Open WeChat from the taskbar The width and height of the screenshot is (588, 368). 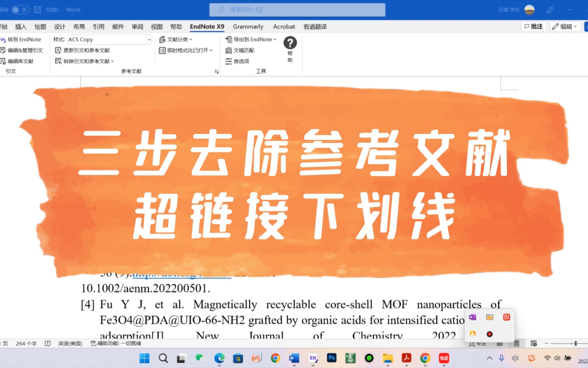coord(200,358)
